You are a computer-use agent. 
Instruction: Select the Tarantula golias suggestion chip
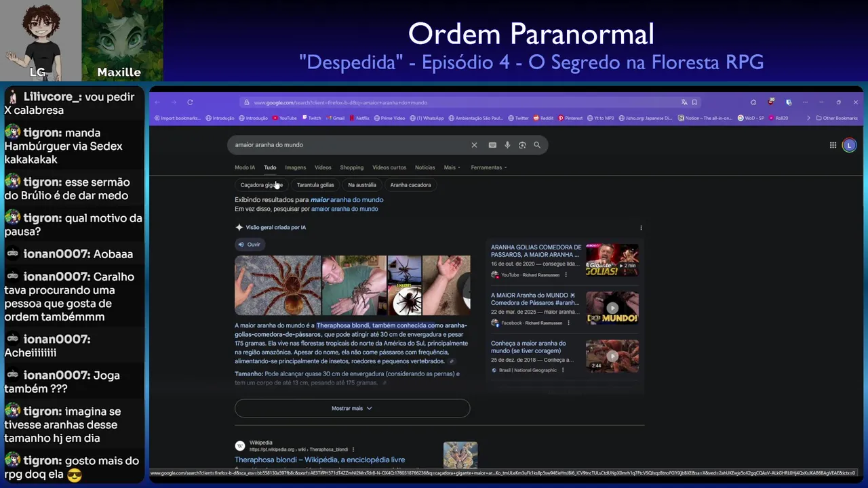[315, 185]
